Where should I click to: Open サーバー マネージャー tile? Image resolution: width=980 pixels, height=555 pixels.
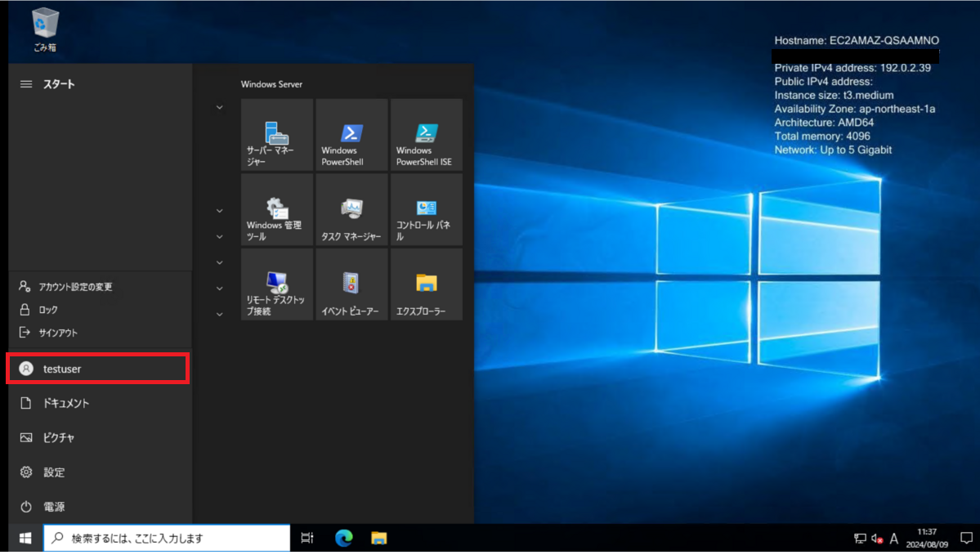pos(277,134)
